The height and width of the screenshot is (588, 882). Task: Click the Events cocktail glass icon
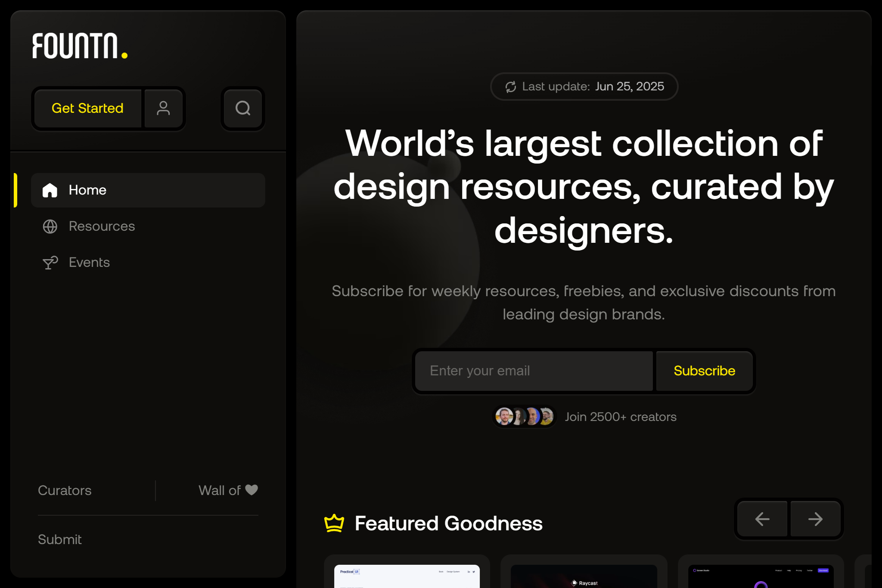click(50, 263)
